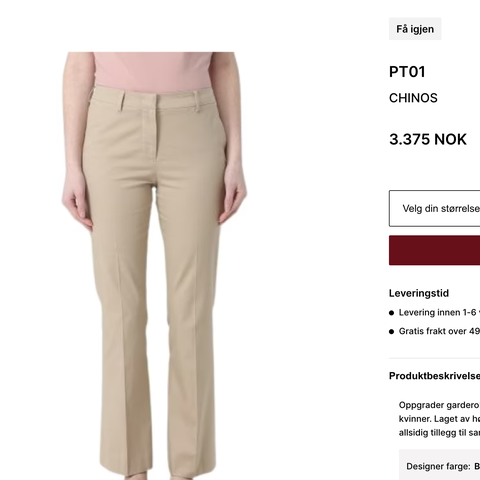Click the CHINOS product title
Screen dimensions: 480x480
(413, 98)
